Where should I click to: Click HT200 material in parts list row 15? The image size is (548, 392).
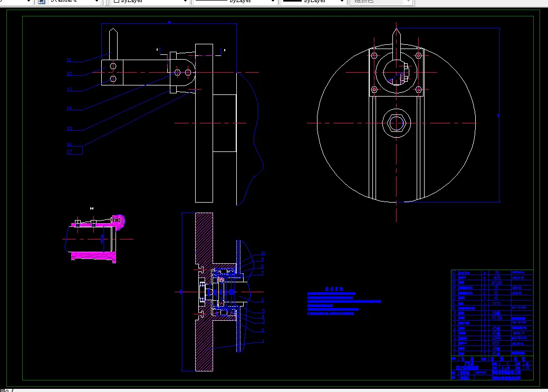tap(496, 283)
